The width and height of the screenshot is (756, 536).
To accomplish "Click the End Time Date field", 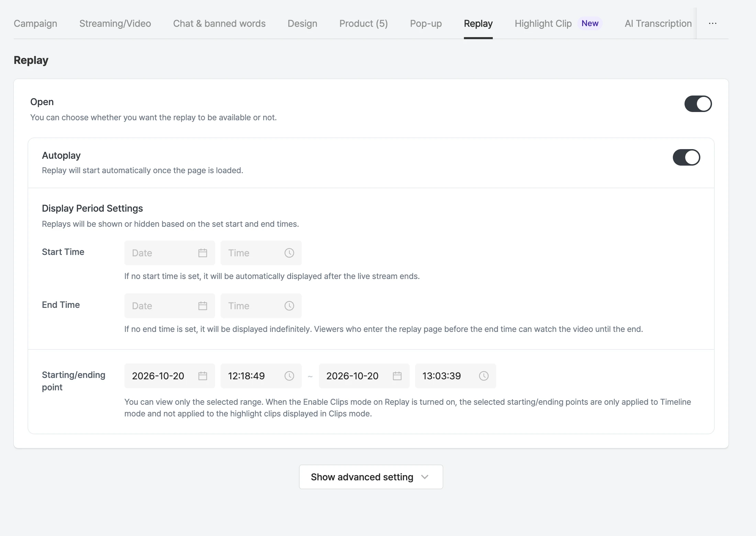I will tap(170, 306).
